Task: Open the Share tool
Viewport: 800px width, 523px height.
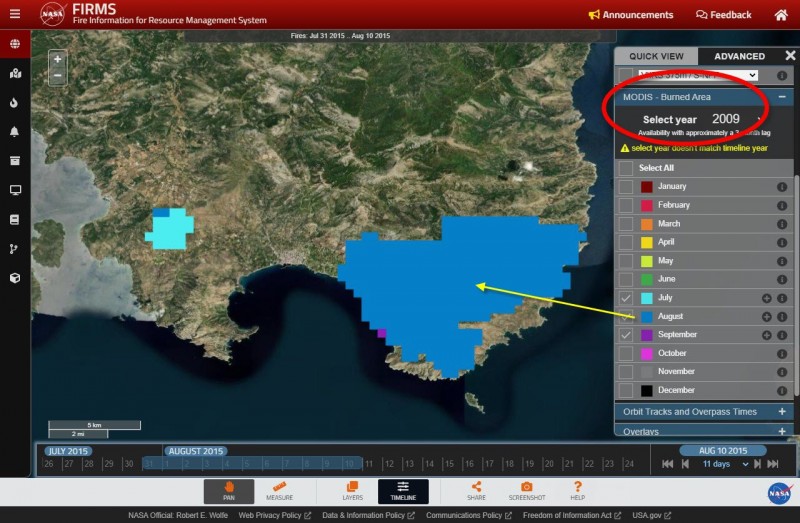Action: tap(476, 491)
